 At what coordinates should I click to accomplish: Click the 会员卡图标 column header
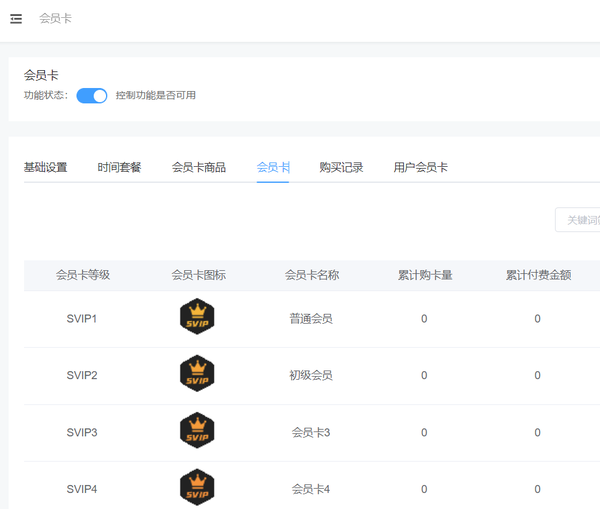click(x=199, y=275)
